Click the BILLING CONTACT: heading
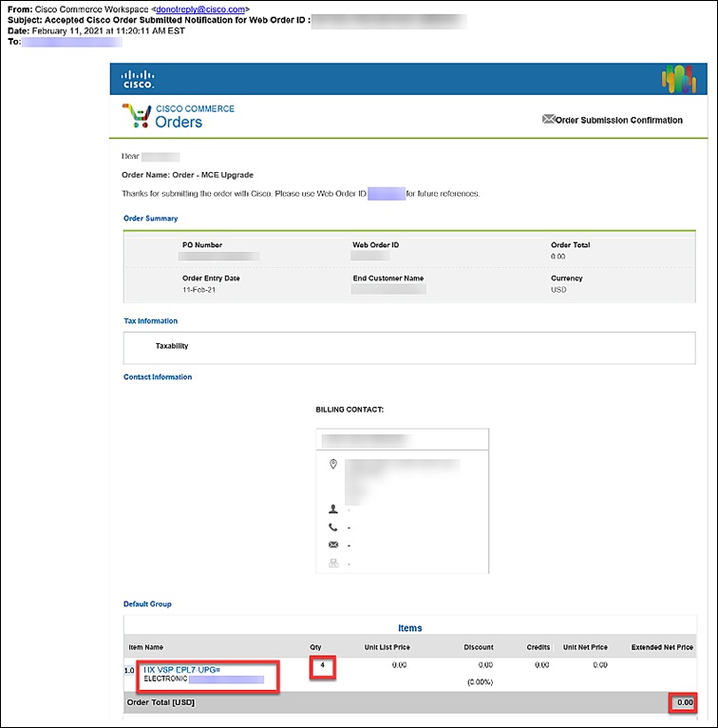 (350, 410)
